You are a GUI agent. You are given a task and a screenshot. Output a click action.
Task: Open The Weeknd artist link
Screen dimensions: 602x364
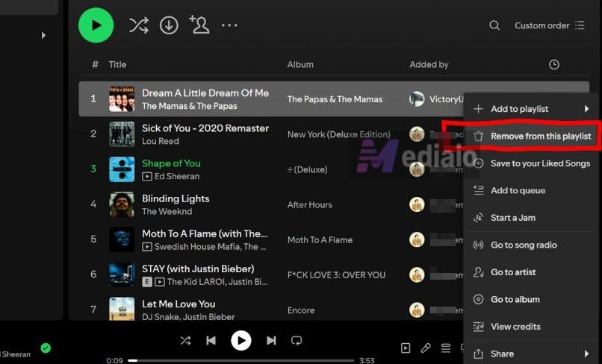(x=160, y=212)
